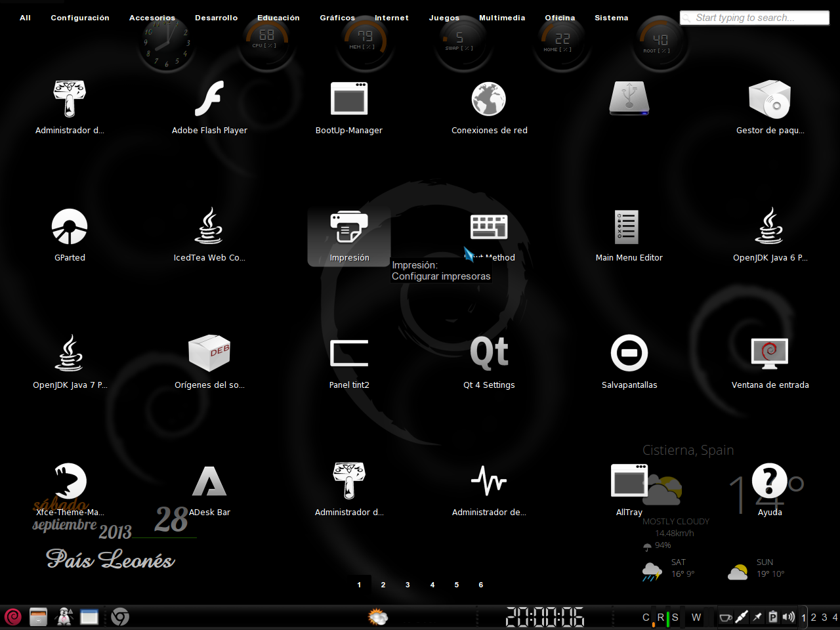Go to launcher page 2

click(x=383, y=585)
